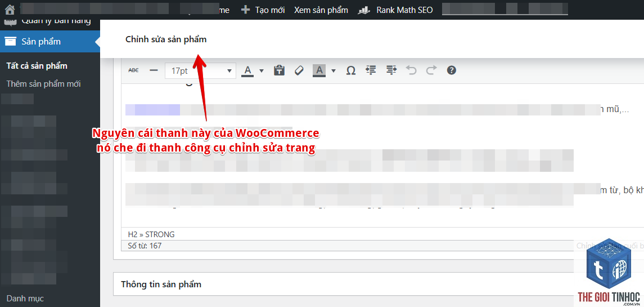Screen dimensions: 644x307
Task: Decrease indent of the paragraph
Action: (371, 70)
